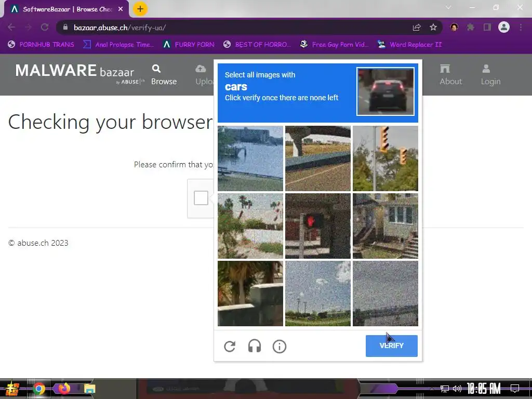The image size is (532, 399).
Task: Click the sample car image in captcha header
Action: pos(385,91)
